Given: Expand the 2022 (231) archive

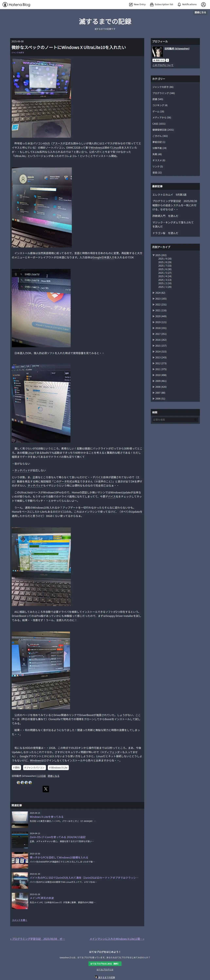Looking at the screenshot, I should [x=154, y=305].
